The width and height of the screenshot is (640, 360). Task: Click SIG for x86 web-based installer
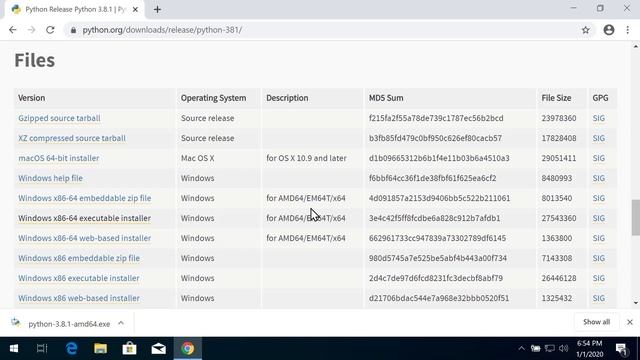coord(598,298)
